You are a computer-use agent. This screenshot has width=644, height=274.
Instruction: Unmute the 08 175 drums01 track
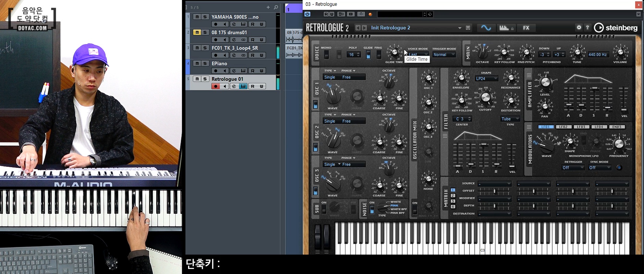(197, 32)
